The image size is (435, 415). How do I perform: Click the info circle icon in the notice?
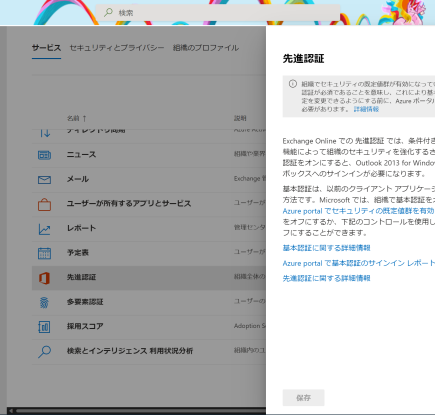(293, 84)
